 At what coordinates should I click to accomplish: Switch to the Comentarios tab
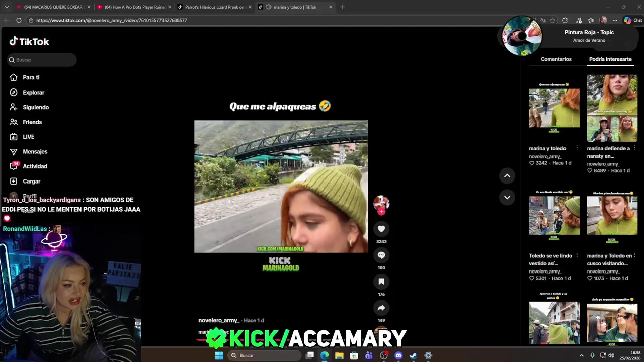pos(556,59)
